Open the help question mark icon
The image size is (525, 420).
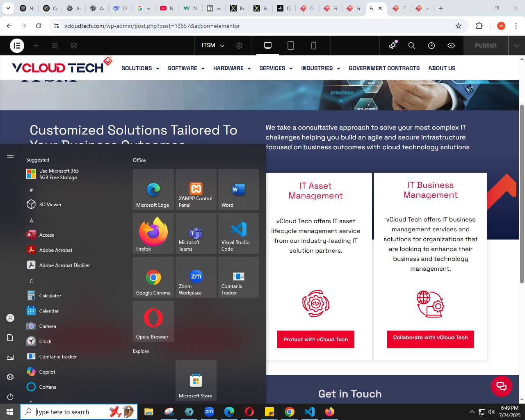tap(431, 46)
